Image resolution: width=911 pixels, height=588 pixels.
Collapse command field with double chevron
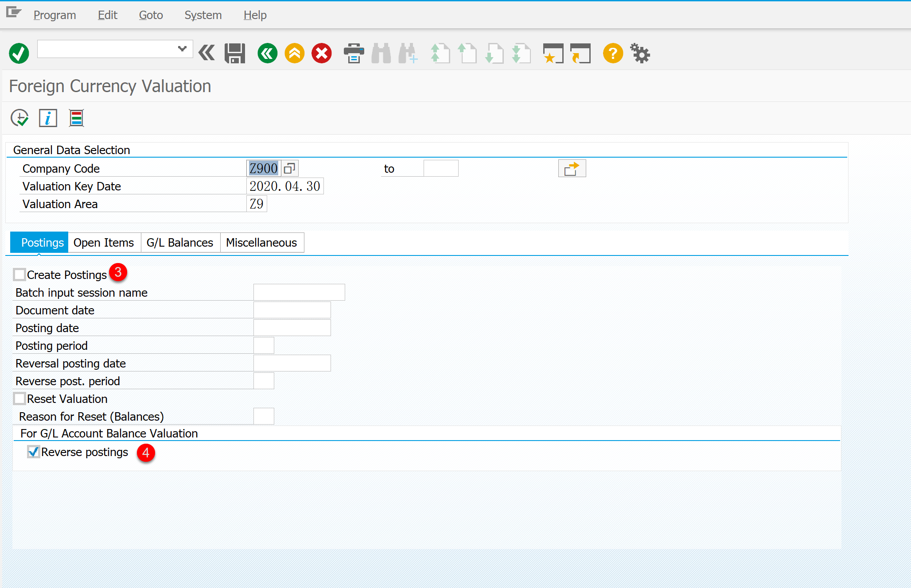(206, 53)
